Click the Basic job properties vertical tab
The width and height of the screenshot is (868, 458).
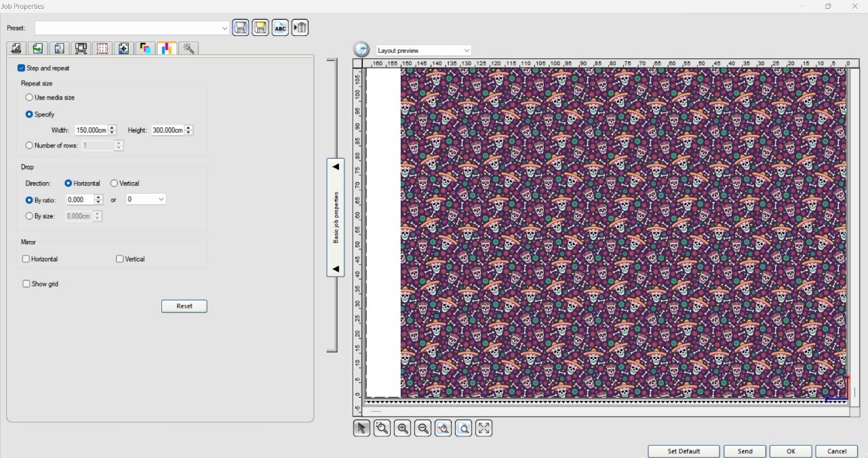[336, 217]
